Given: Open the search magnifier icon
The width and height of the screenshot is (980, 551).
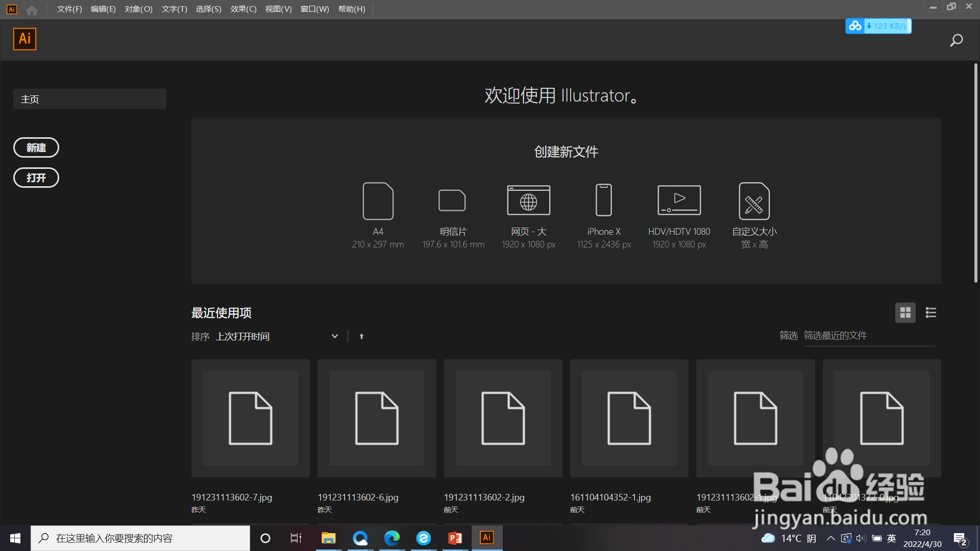Looking at the screenshot, I should tap(956, 40).
